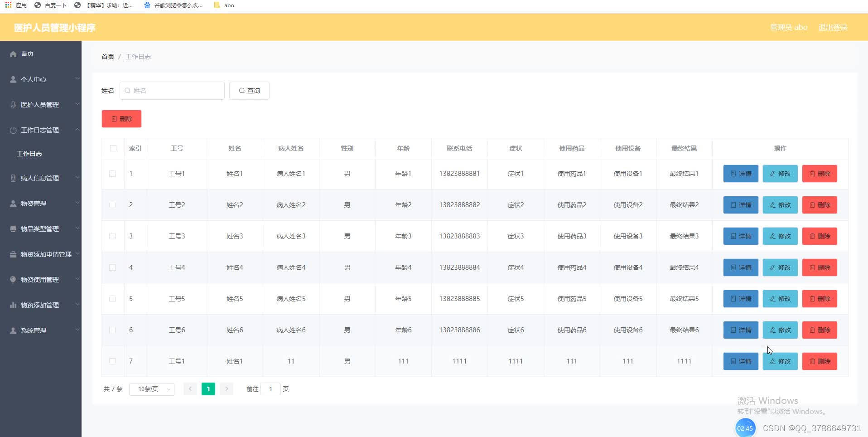Collapse the 工作日志管理 chevron

point(77,130)
